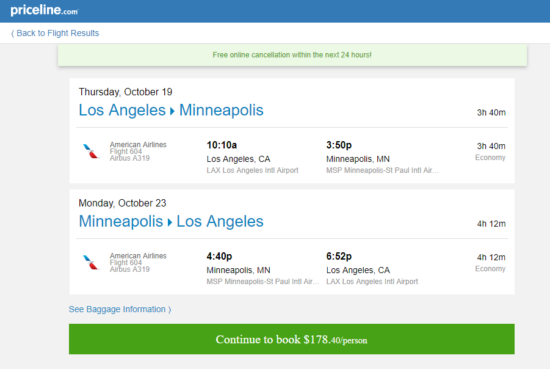Click the truncated MSP airport name under 3:50p
Viewport: 550px width, 369px height.
pos(382,170)
